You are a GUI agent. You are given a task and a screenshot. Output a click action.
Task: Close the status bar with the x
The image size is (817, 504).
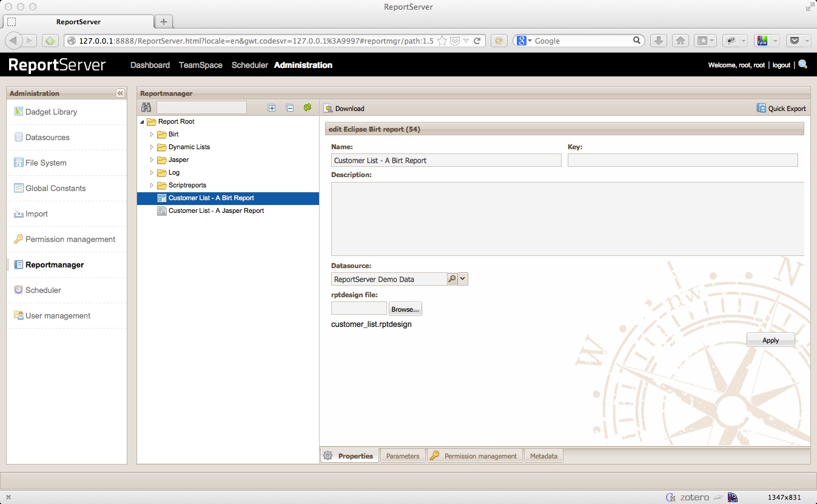coord(8,497)
